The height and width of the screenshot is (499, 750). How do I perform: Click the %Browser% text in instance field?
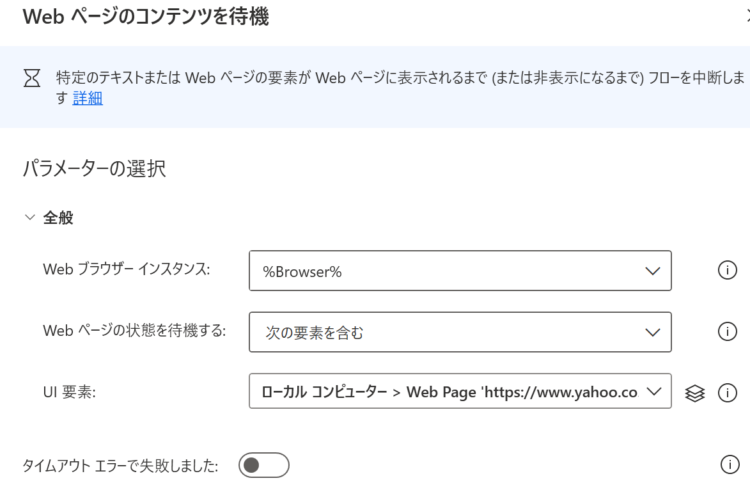click(x=302, y=272)
